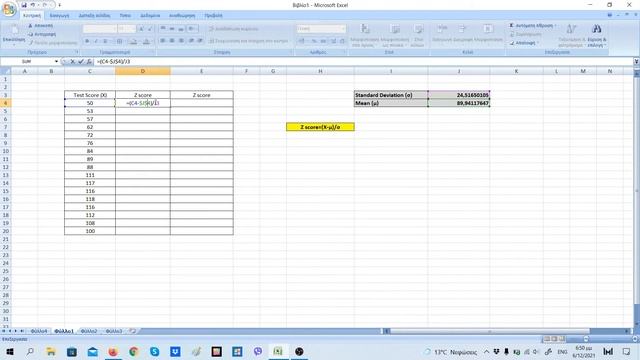Open the Font group dialog launcher

153,52
